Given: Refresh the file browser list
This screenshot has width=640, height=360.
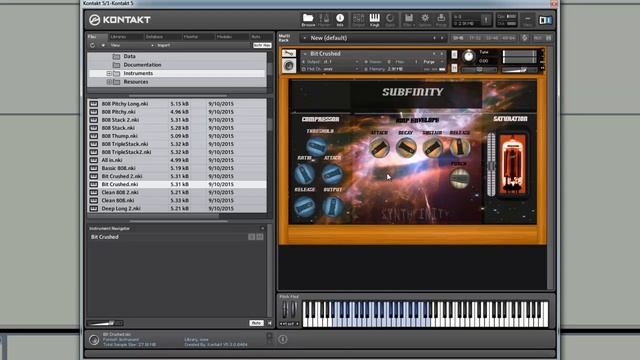Looking at the screenshot, I should pos(93,45).
